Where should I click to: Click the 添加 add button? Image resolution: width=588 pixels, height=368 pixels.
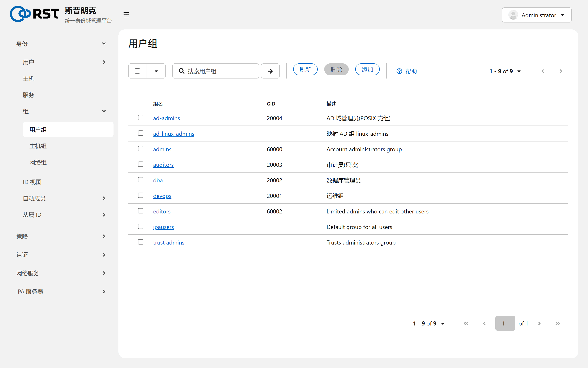(x=367, y=70)
